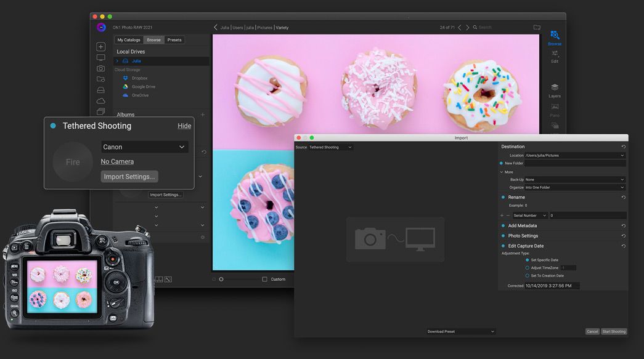Switch to the Browse tab
Image resolution: width=644 pixels, height=359 pixels.
153,40
